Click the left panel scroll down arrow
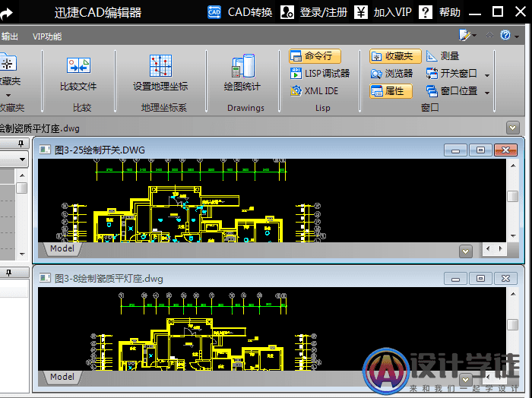The width and height of the screenshot is (532, 398). pyautogui.click(x=22, y=254)
